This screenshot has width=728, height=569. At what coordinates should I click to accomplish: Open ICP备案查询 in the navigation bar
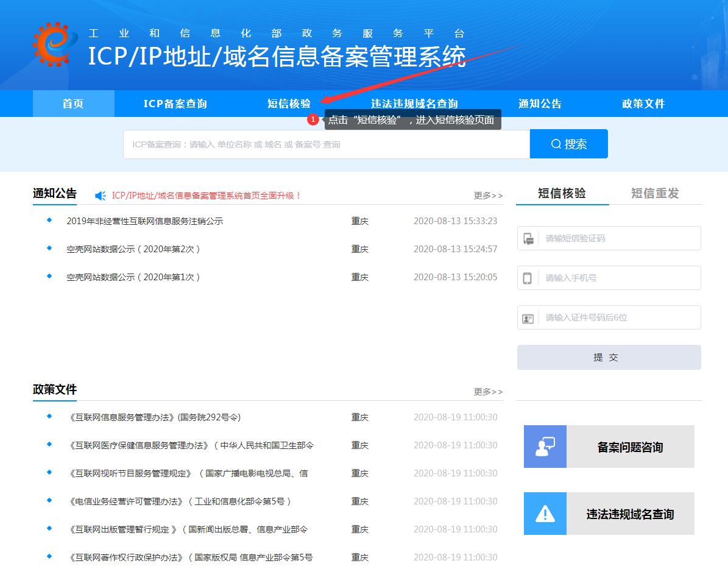tap(175, 104)
